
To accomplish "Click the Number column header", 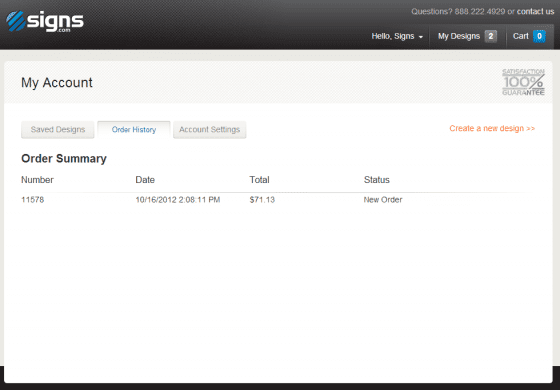I will point(37,180).
